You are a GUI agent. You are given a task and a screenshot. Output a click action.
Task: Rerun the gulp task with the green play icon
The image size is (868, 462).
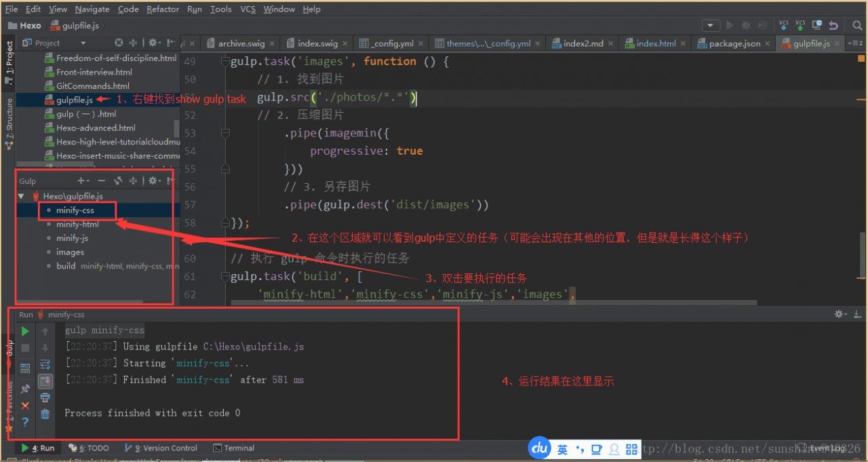click(x=25, y=331)
